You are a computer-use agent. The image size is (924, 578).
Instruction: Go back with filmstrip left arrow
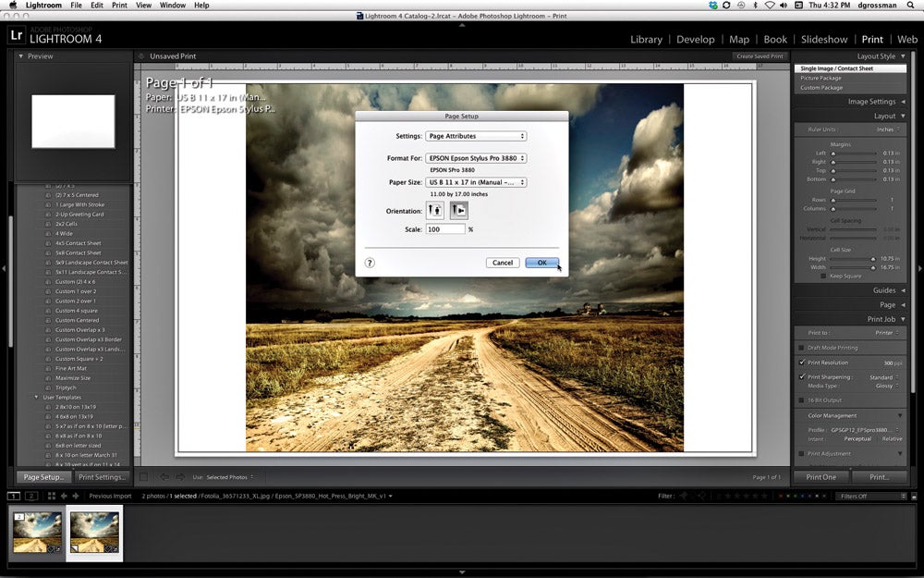click(x=64, y=496)
